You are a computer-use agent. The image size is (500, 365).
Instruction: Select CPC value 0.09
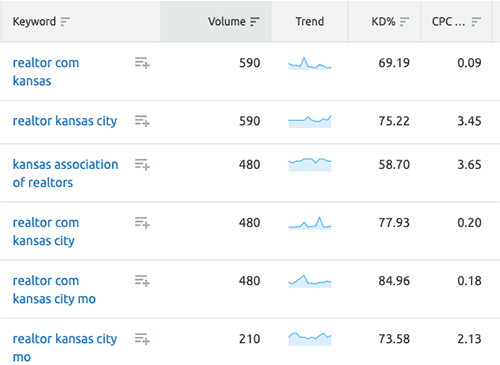point(469,63)
